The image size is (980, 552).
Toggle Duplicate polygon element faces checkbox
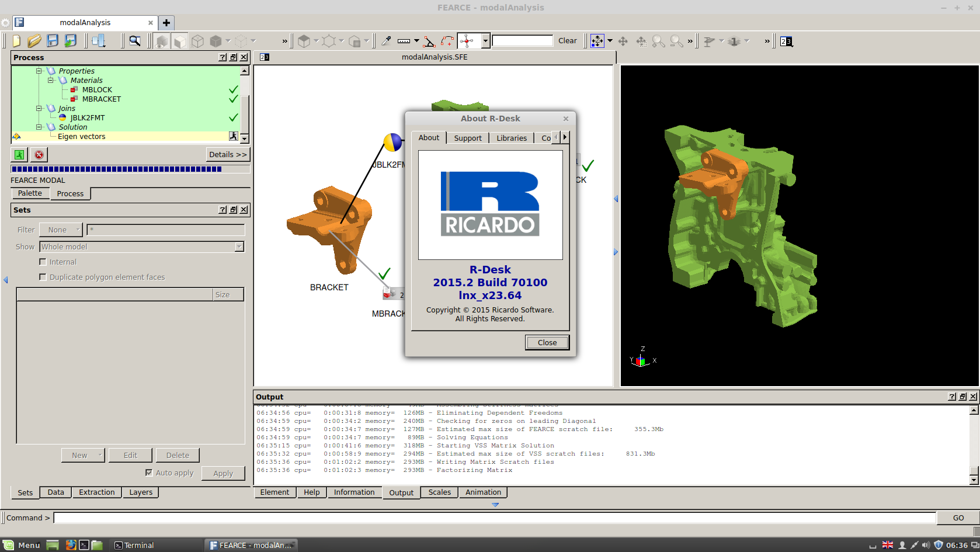(43, 277)
